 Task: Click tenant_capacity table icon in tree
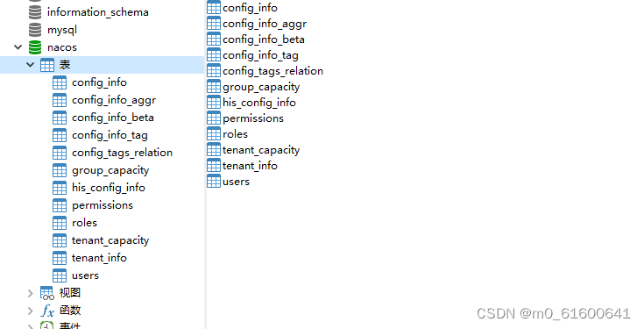(60, 240)
